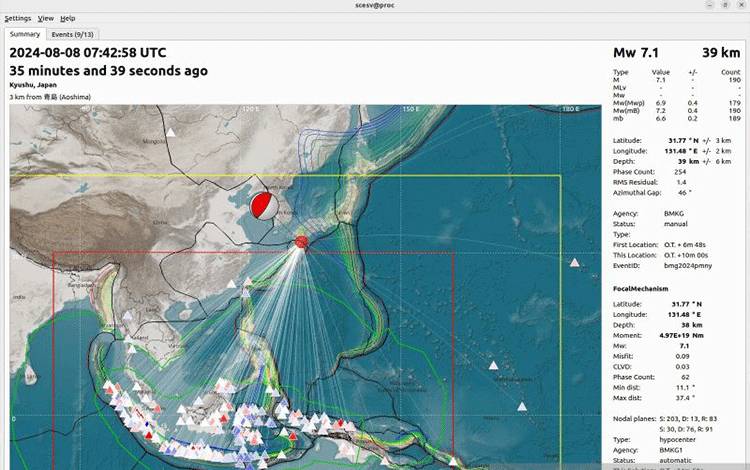Screen dimensions: 750x470
Task: Click the Type value hypocenter
Action: coord(677,440)
